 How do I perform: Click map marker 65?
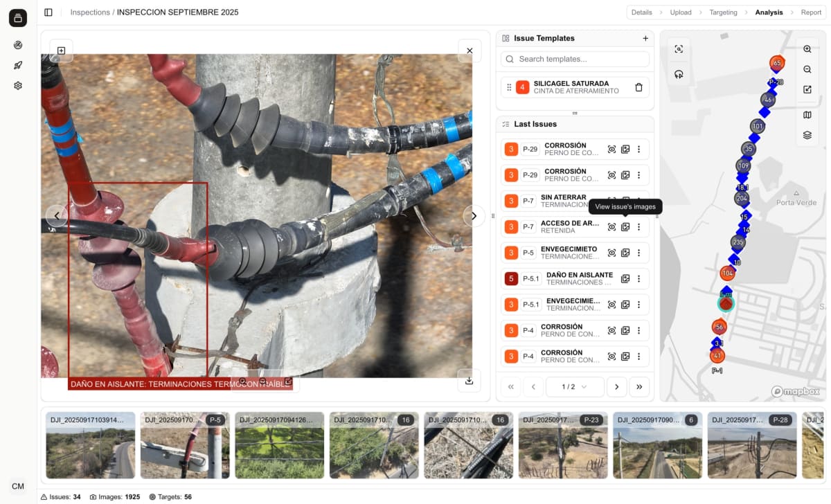tap(776, 63)
